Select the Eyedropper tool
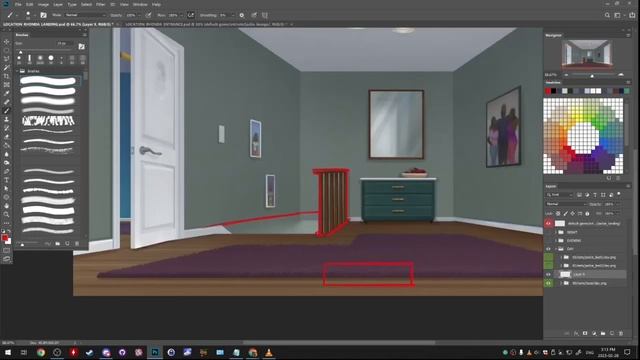This screenshot has height=360, width=640. 7,93
